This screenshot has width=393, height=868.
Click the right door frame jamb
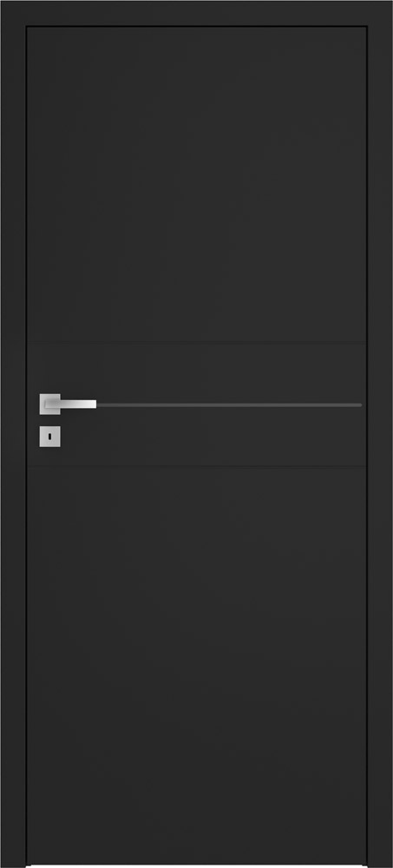380,434
